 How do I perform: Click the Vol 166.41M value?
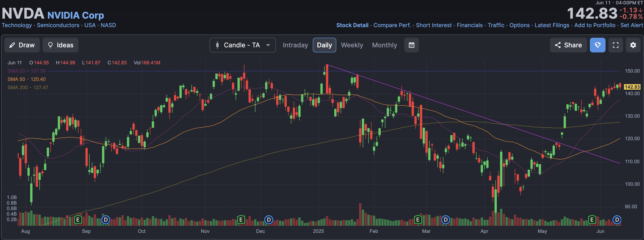147,63
